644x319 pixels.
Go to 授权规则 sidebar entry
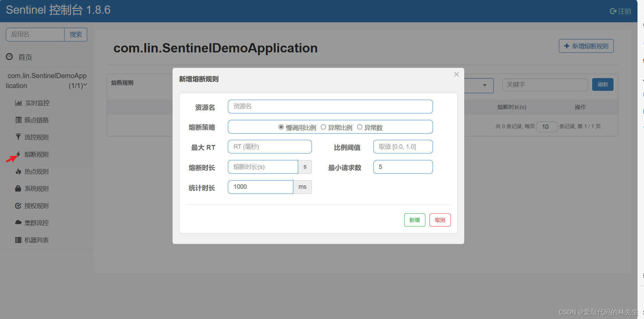[37, 206]
